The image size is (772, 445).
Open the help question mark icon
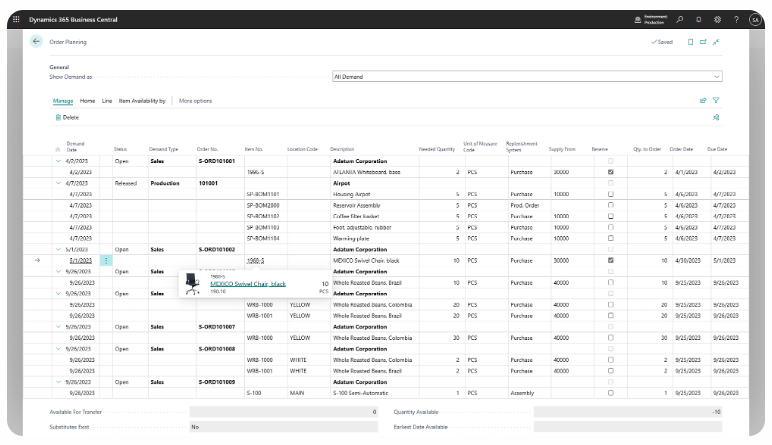click(736, 19)
